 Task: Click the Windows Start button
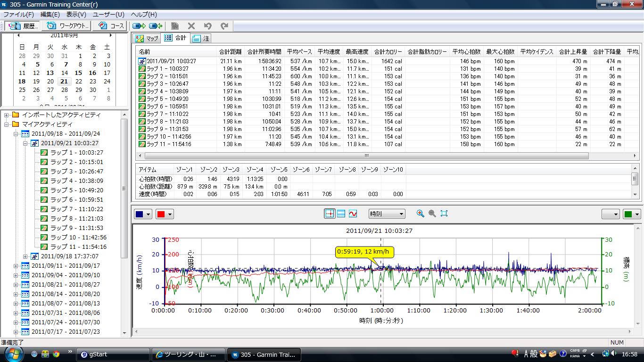(13, 354)
